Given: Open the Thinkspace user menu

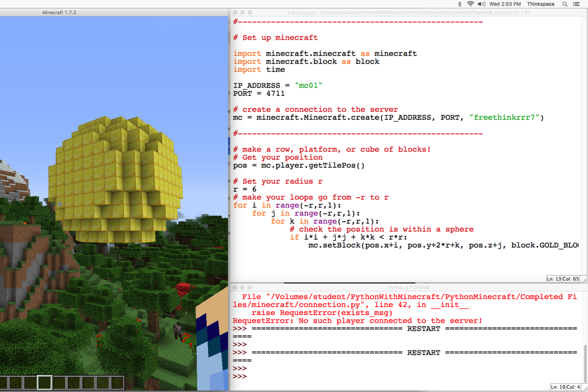Looking at the screenshot, I should (x=541, y=4).
